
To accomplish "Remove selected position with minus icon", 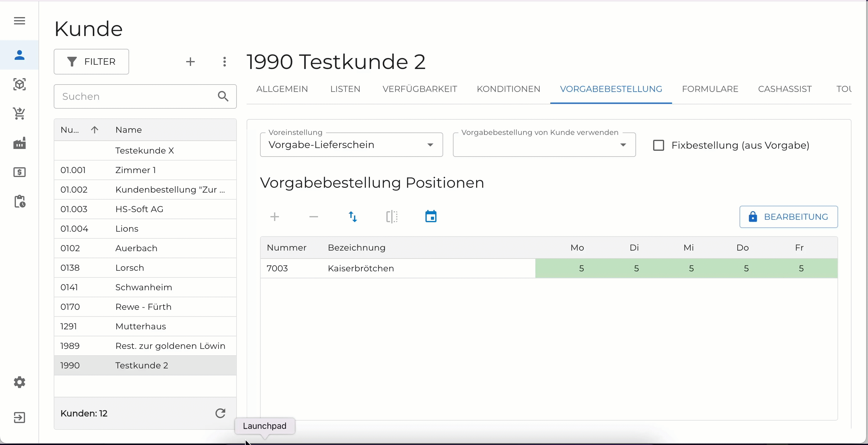I will [313, 217].
